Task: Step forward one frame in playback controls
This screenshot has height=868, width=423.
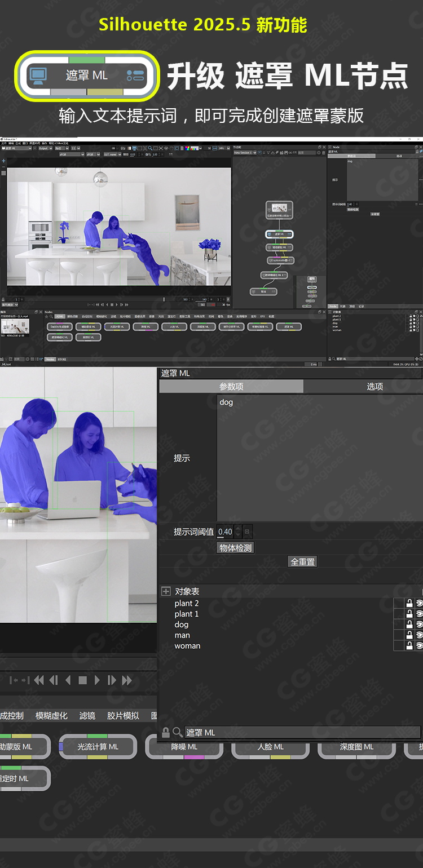Action: [x=112, y=680]
